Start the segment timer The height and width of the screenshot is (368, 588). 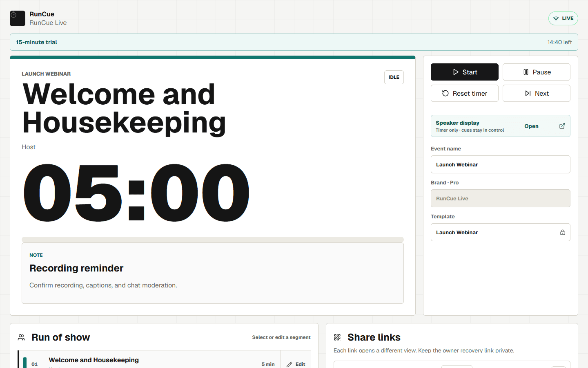465,72
